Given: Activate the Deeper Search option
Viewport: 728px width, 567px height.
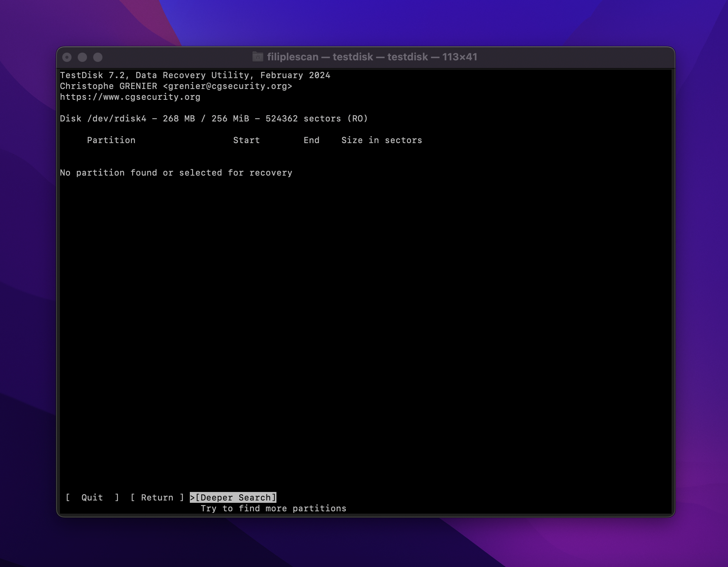Looking at the screenshot, I should point(233,497).
